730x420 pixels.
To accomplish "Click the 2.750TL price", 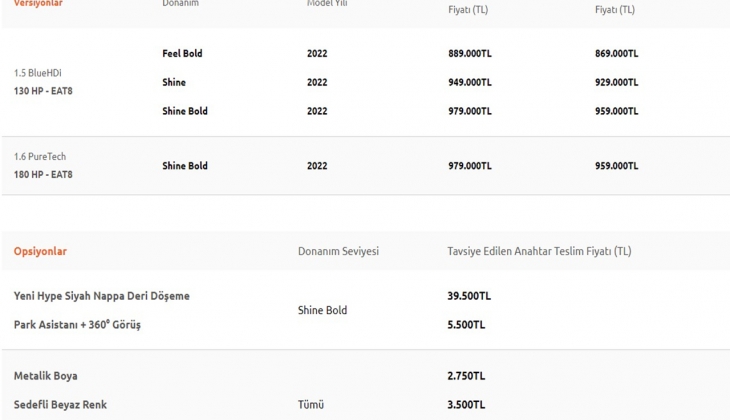I will click(466, 376).
